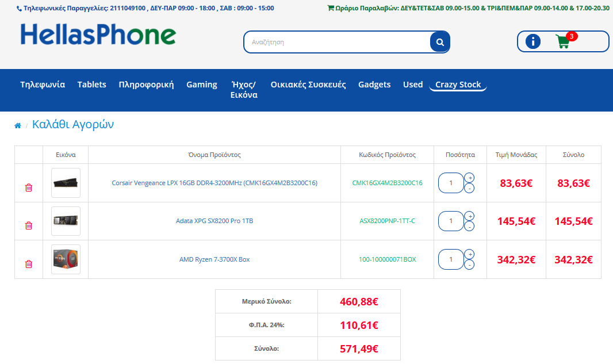
Task: Click the grand total 571,49€
Action: (x=359, y=348)
